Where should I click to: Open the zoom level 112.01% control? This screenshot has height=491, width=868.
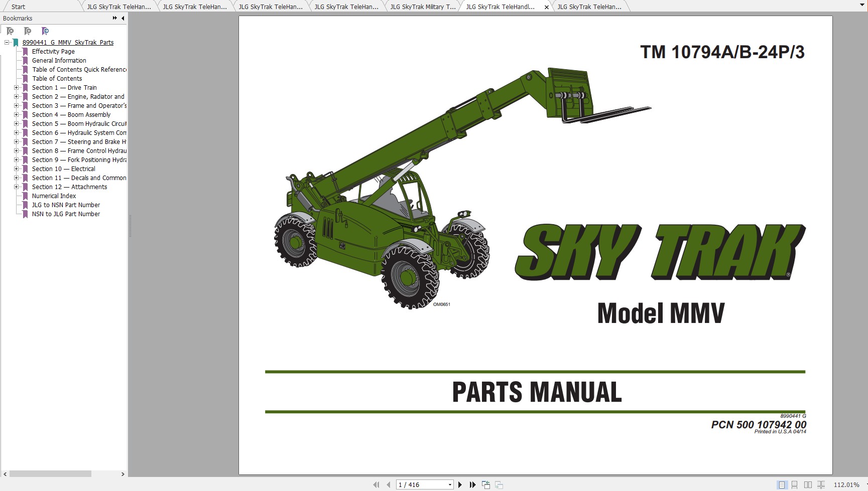click(846, 484)
